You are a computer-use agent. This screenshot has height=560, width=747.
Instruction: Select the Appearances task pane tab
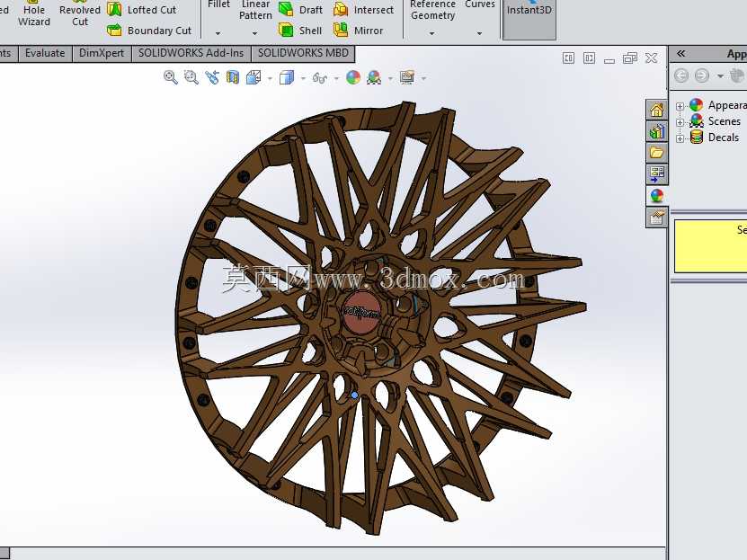click(656, 195)
